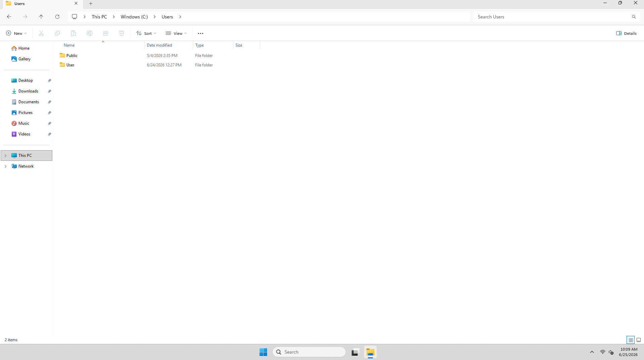Unpin Documents from Quick access

coord(49,102)
